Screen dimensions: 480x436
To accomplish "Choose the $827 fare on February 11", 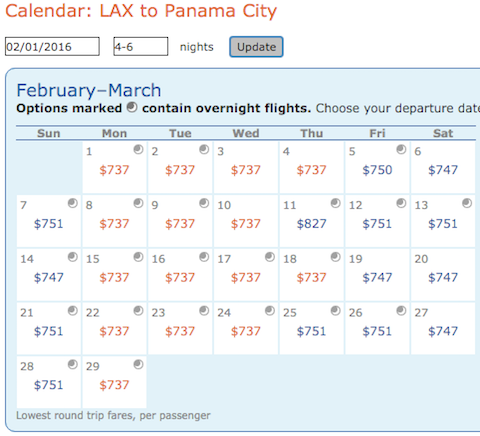I will 311,224.
